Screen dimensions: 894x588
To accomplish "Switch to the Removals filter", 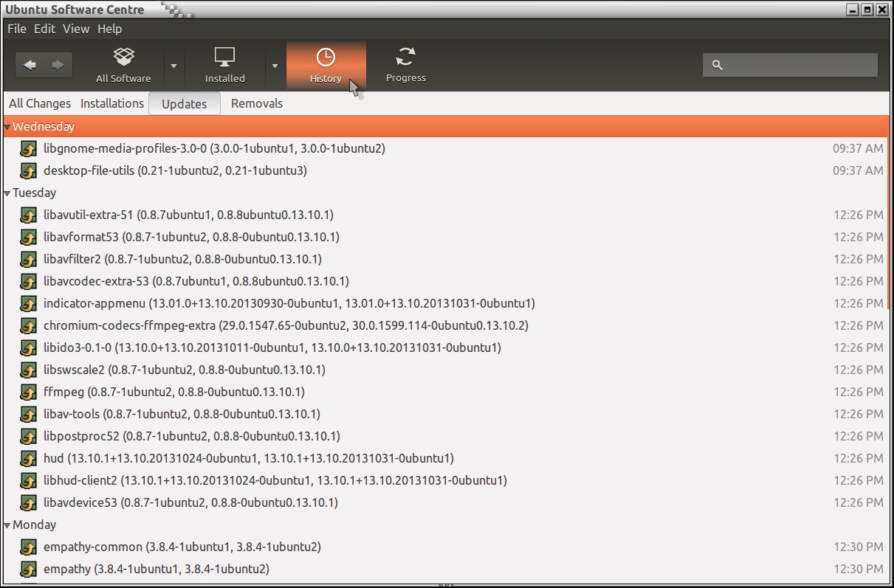I will (257, 104).
